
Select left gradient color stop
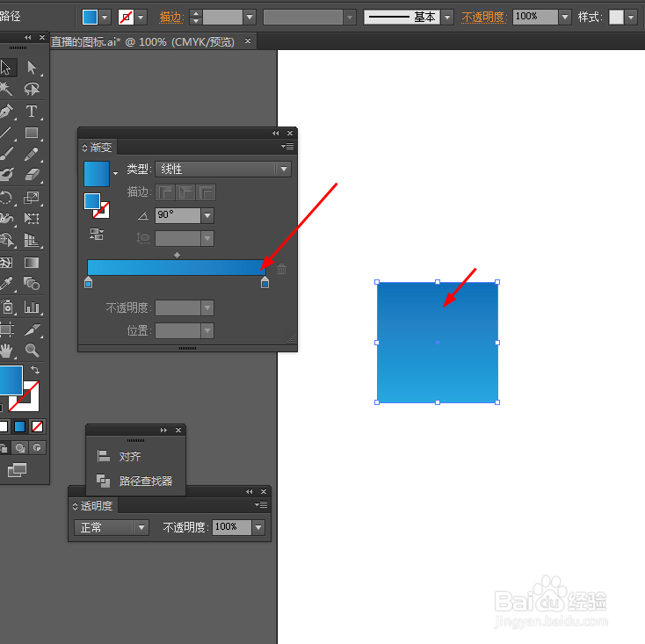pyautogui.click(x=88, y=282)
